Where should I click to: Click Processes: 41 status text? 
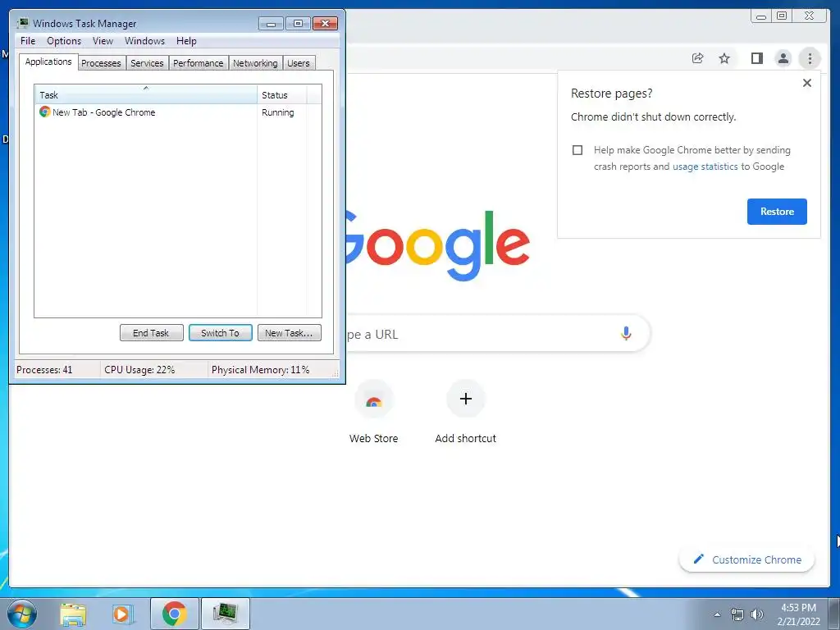click(x=44, y=370)
